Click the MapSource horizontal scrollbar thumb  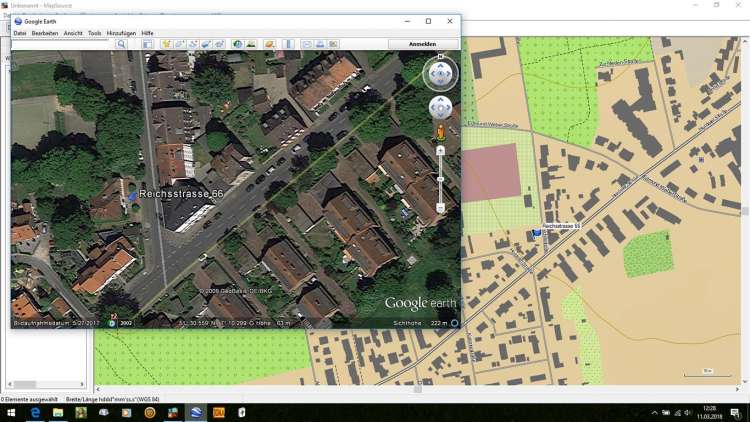click(418, 389)
